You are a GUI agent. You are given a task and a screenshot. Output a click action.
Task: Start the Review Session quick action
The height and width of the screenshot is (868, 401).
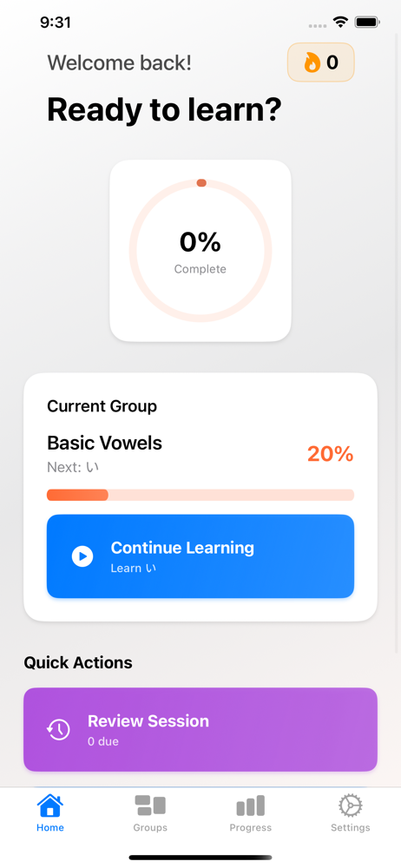point(200,730)
